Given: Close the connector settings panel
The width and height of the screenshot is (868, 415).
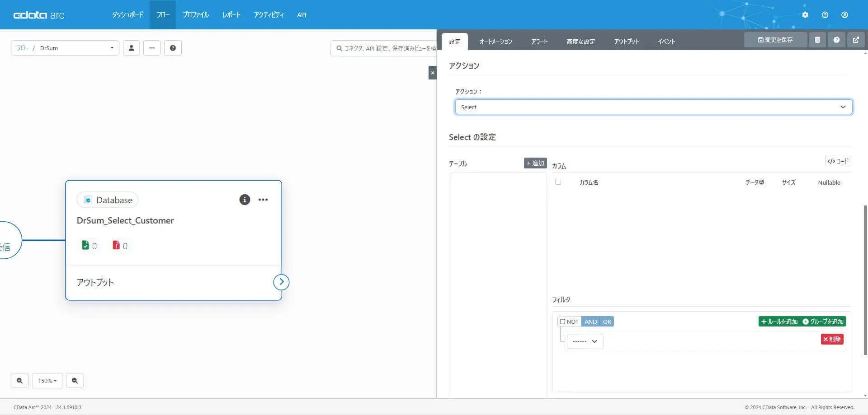Looking at the screenshot, I should pyautogui.click(x=433, y=73).
